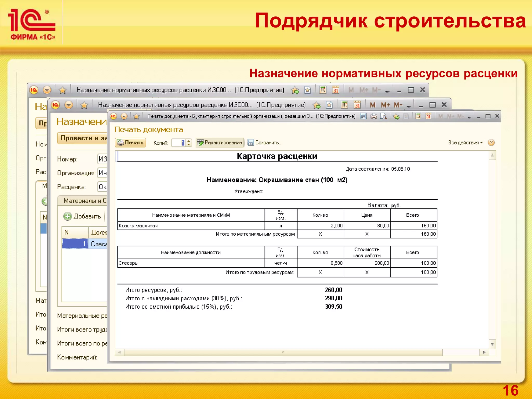The height and width of the screenshot is (399, 532).
Task: Open the Все действия menu
Action: (x=465, y=142)
